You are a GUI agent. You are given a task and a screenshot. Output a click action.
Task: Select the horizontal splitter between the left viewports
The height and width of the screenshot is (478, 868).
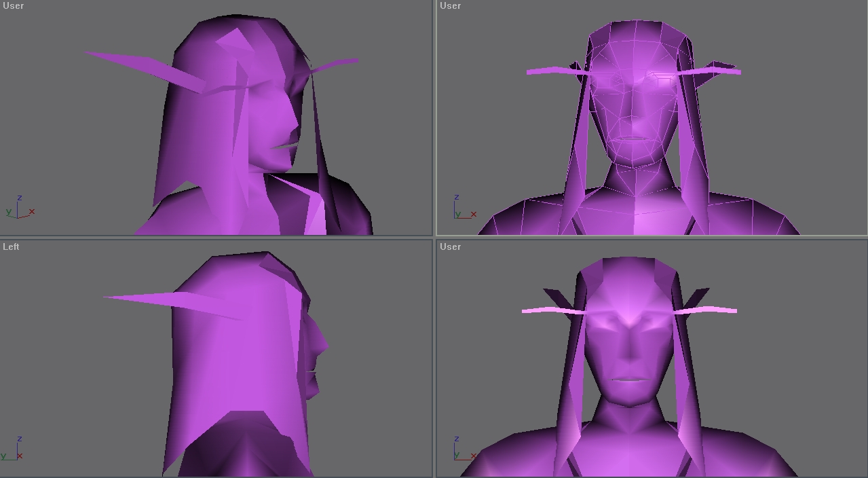point(216,237)
